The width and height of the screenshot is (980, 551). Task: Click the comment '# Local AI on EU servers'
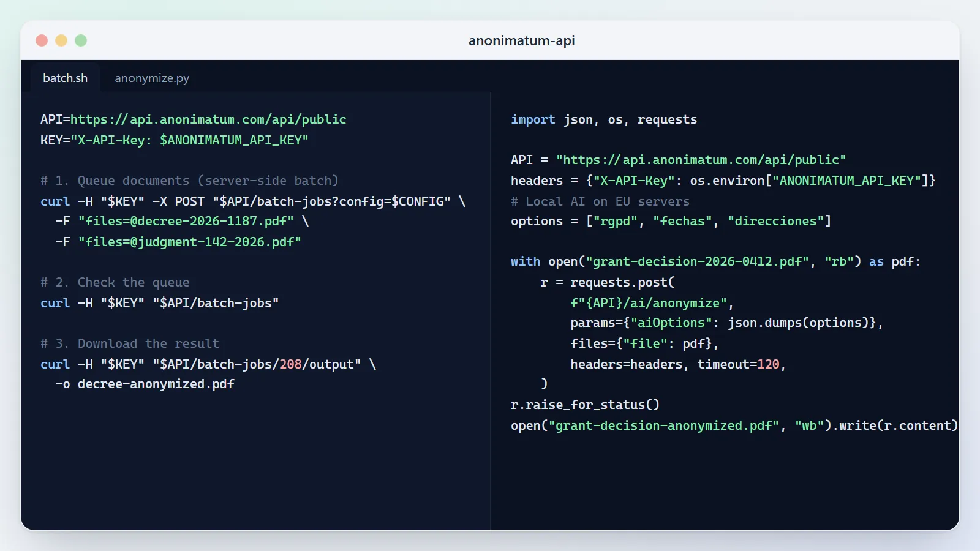coord(600,201)
